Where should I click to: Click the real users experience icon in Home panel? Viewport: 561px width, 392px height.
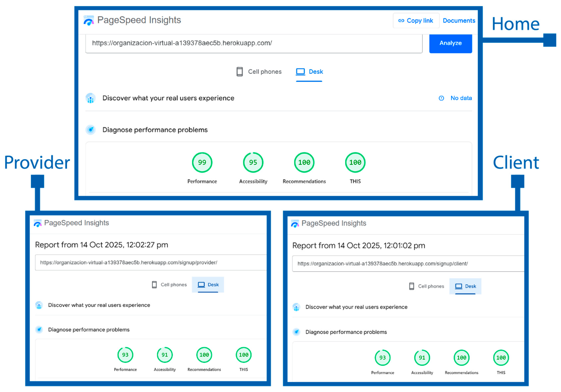[90, 98]
